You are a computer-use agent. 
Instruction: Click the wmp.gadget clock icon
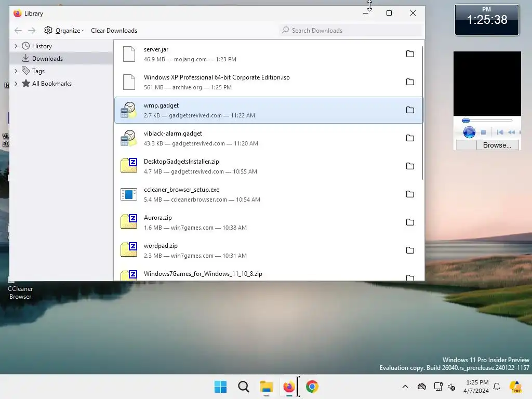129,110
